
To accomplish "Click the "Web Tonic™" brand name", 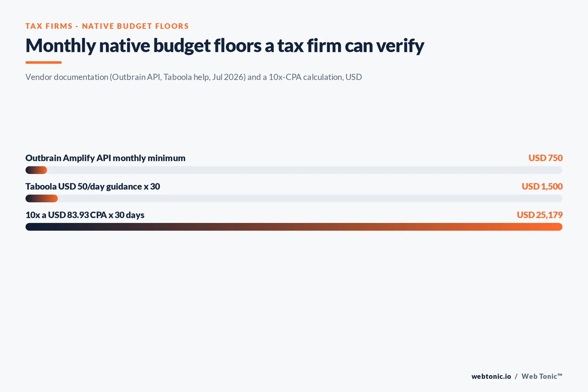I will click(542, 376).
